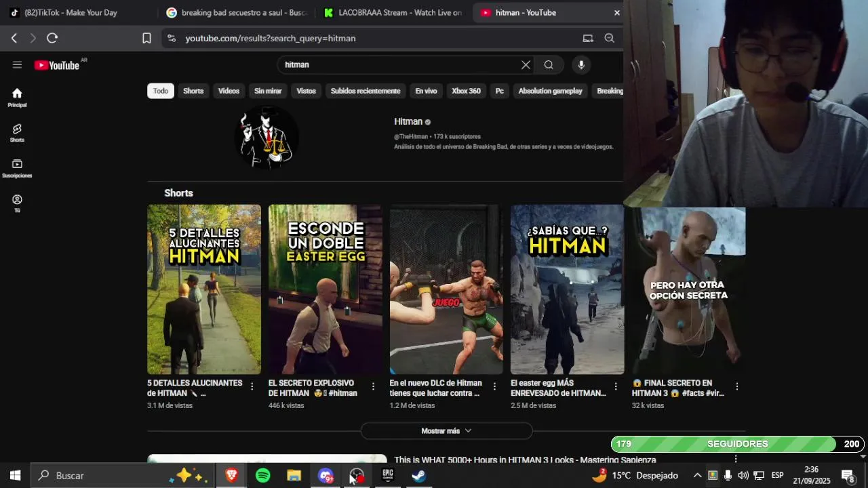
Task: Close the hitman YouTube tab
Action: pyautogui.click(x=617, y=13)
